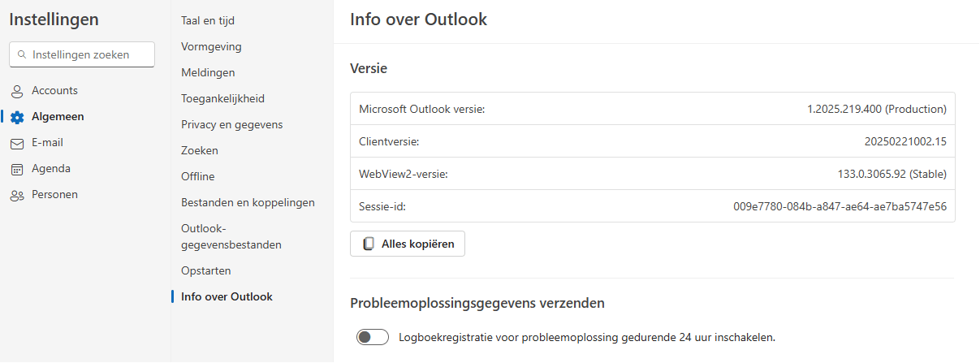The height and width of the screenshot is (363, 980).
Task: Click the search magnifier icon
Action: [x=22, y=54]
